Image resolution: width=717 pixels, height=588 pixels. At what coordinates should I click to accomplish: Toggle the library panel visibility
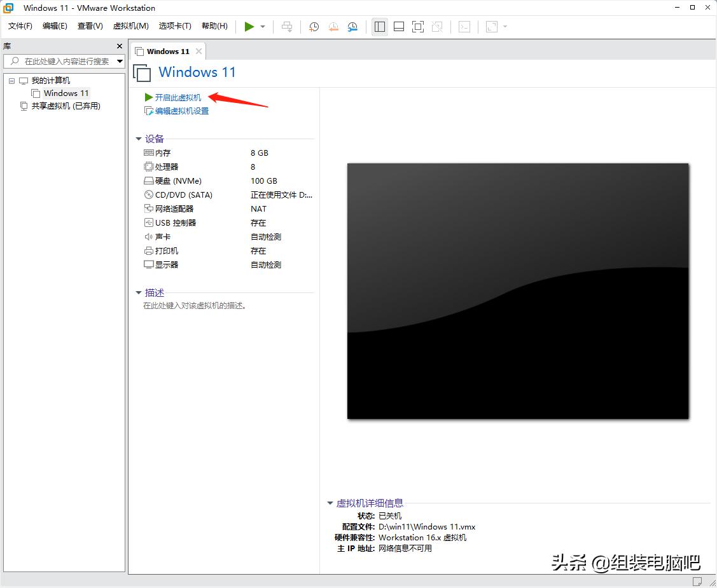point(379,26)
